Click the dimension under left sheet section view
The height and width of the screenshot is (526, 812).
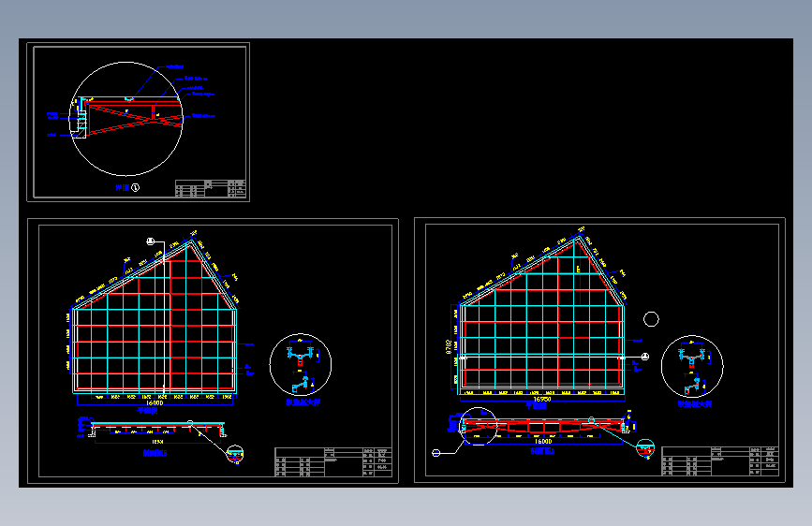click(x=158, y=442)
